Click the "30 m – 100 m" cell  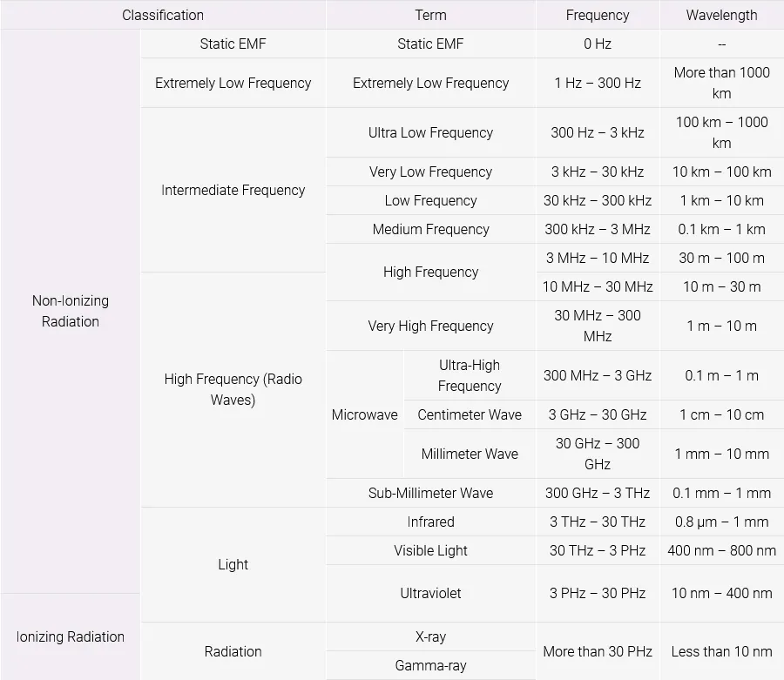pos(721,259)
